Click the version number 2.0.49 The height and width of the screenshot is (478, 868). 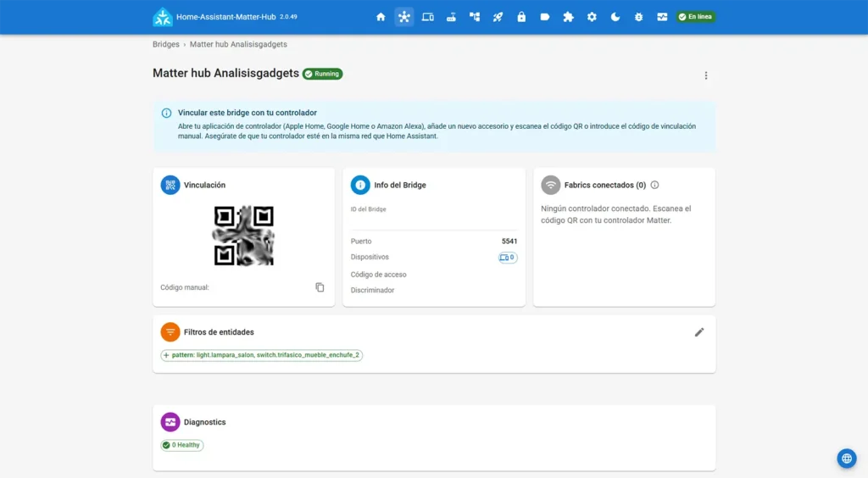coord(288,17)
